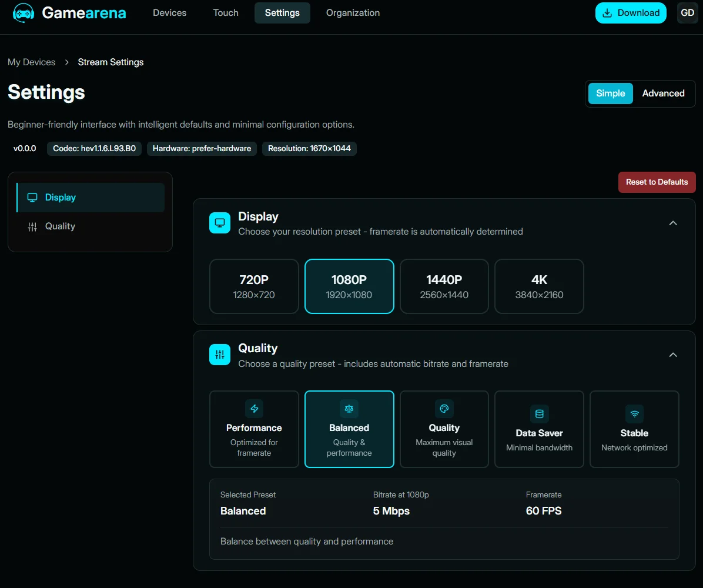Click the lightning bolt Performance icon
The width and height of the screenshot is (703, 588).
click(x=254, y=409)
